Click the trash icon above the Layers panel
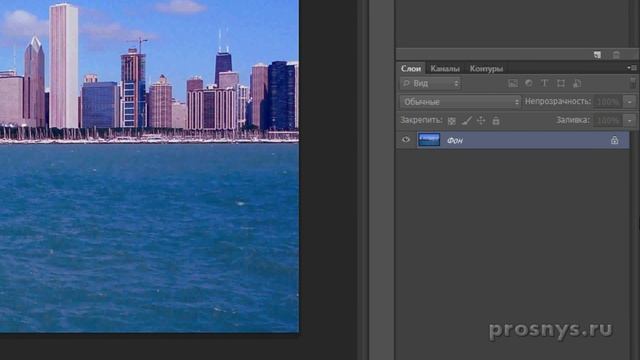Viewport: 640px width, 360px height. 616,55
